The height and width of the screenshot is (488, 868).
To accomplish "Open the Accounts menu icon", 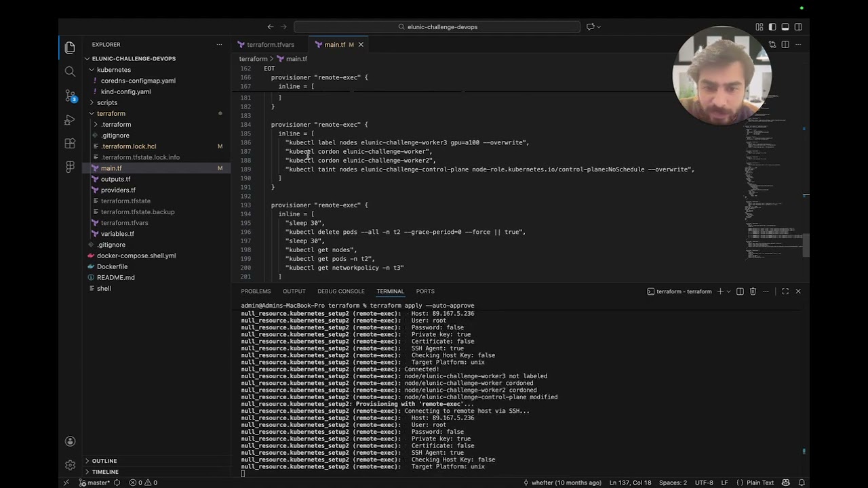I will (70, 441).
